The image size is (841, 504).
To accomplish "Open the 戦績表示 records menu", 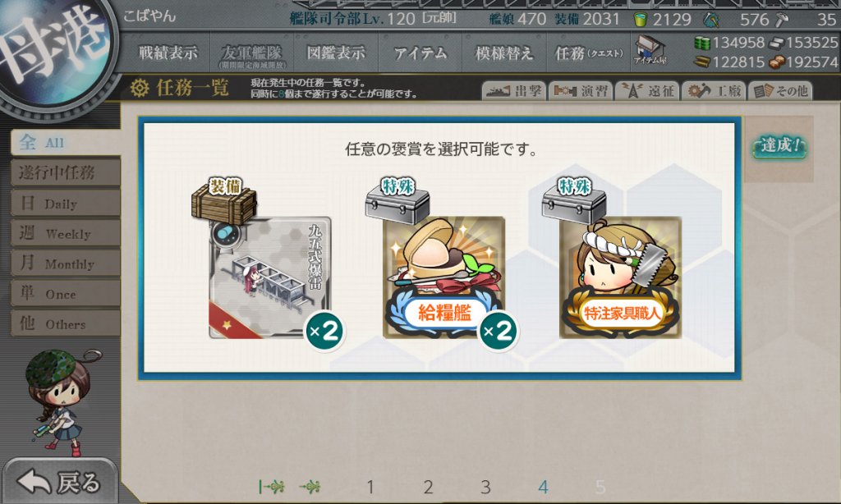I will (168, 53).
